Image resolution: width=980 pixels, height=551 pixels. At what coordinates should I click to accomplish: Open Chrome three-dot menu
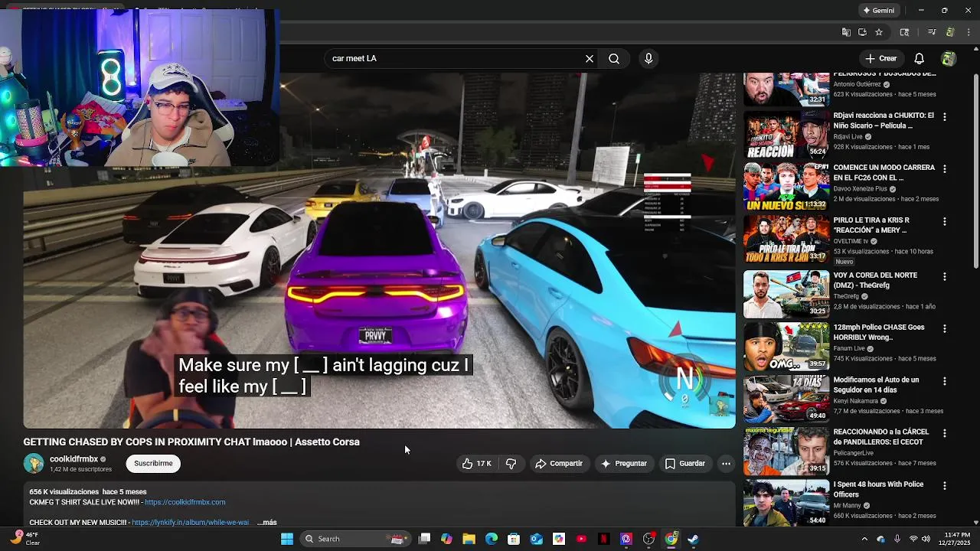pyautogui.click(x=968, y=32)
